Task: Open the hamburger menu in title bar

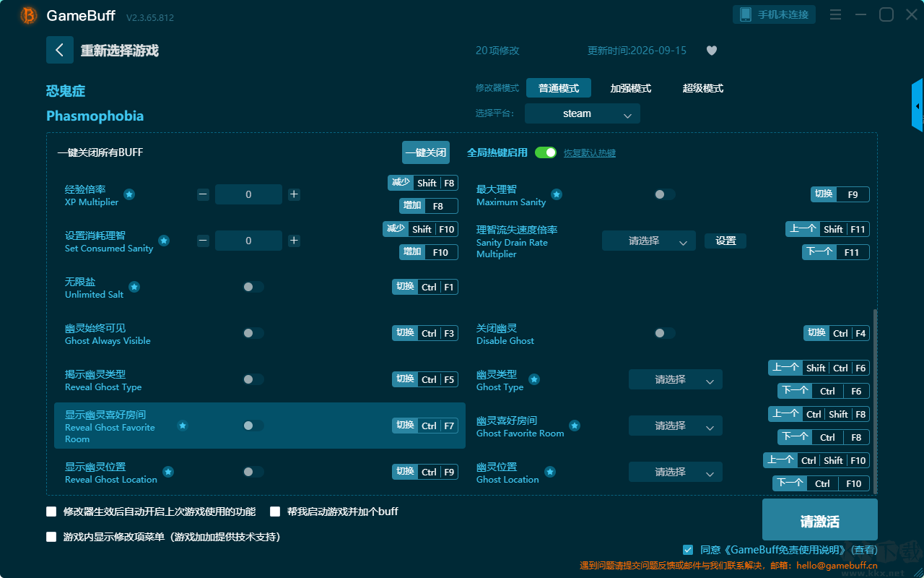Action: [835, 14]
